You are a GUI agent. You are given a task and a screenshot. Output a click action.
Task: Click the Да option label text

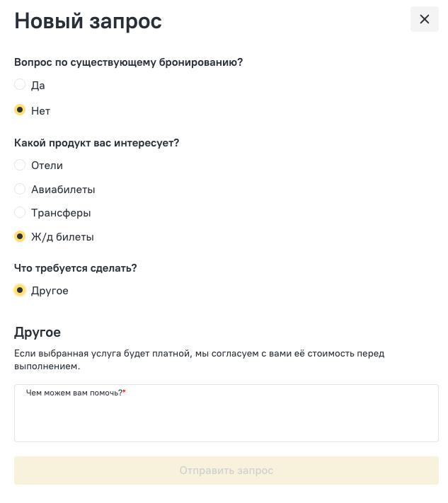tap(38, 86)
